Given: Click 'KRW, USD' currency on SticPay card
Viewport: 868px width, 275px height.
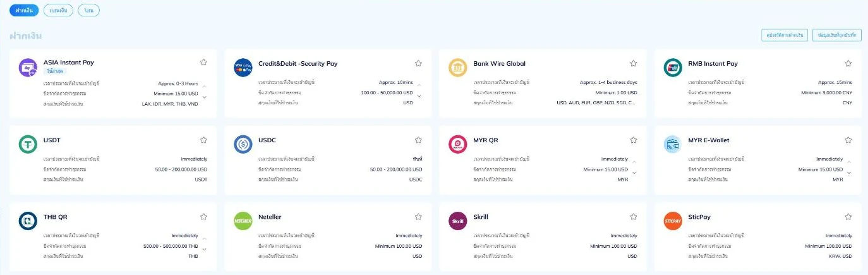Looking at the screenshot, I should click(840, 256).
